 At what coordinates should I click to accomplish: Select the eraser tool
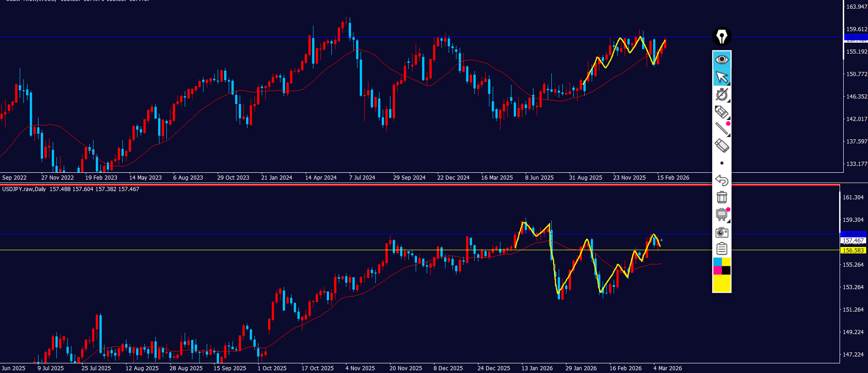click(721, 146)
